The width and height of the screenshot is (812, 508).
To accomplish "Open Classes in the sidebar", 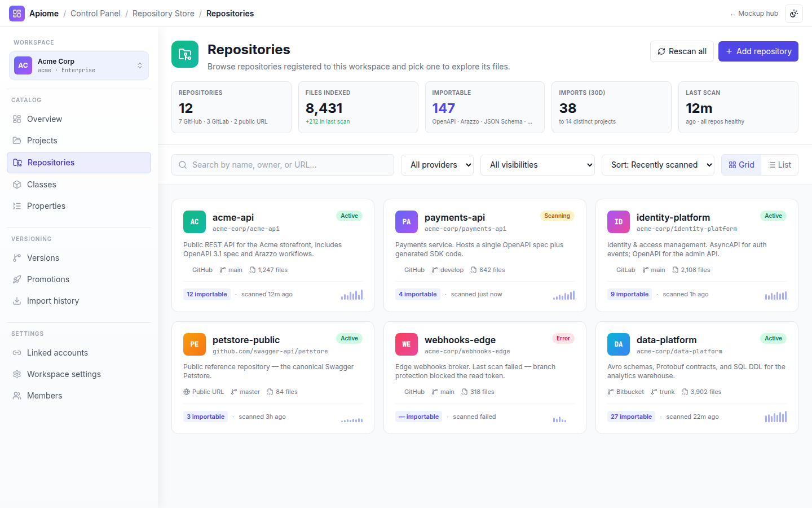I will (x=79, y=185).
